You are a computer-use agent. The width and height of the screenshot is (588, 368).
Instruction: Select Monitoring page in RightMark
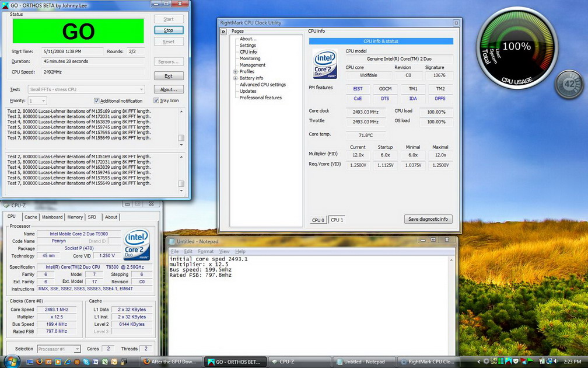(x=250, y=58)
